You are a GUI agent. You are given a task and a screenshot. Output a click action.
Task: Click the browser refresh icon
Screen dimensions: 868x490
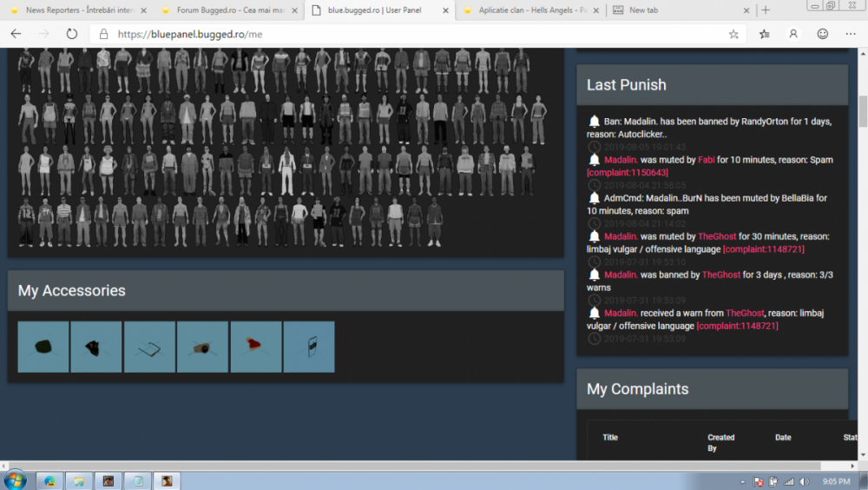pos(72,34)
